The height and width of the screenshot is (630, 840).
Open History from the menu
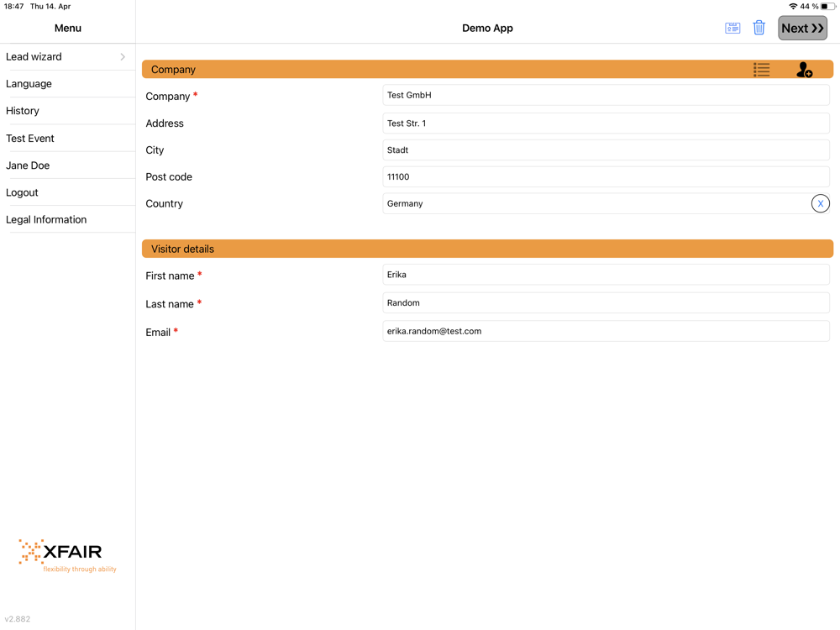coord(67,111)
